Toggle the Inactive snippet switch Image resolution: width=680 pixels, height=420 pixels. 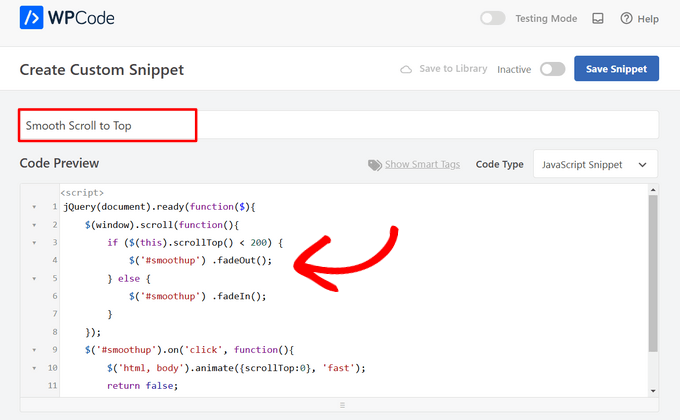(552, 69)
